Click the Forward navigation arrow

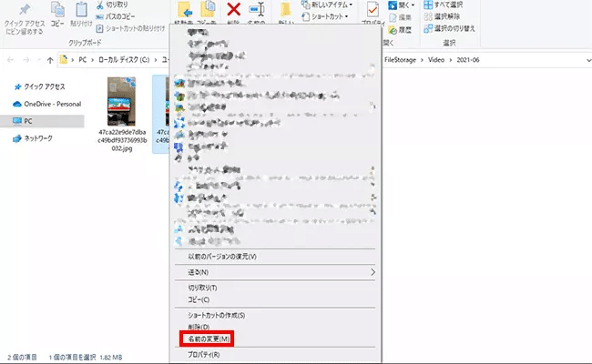(26, 60)
